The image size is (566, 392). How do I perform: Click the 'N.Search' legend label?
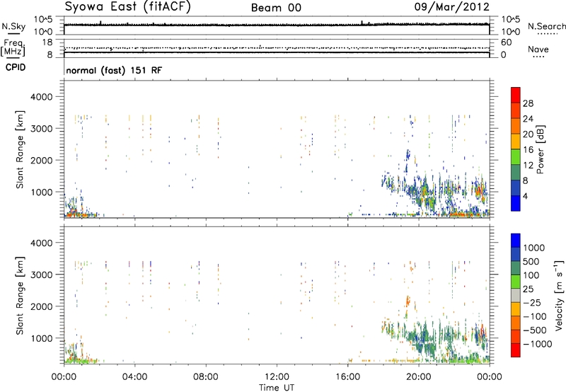[x=546, y=26]
